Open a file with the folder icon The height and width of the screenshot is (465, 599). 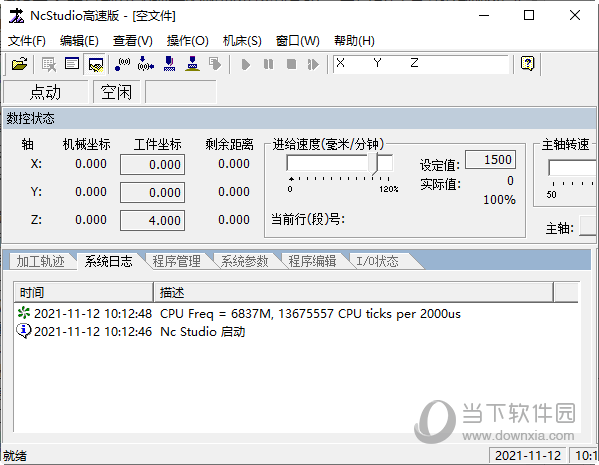pos(19,64)
